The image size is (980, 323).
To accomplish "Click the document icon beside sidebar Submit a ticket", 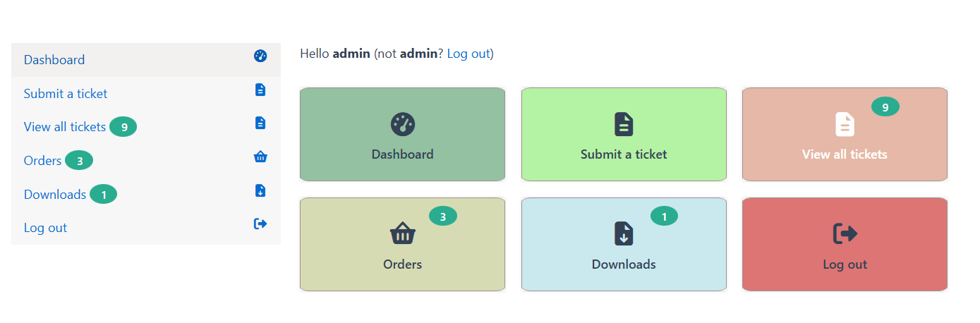I will click(x=260, y=90).
